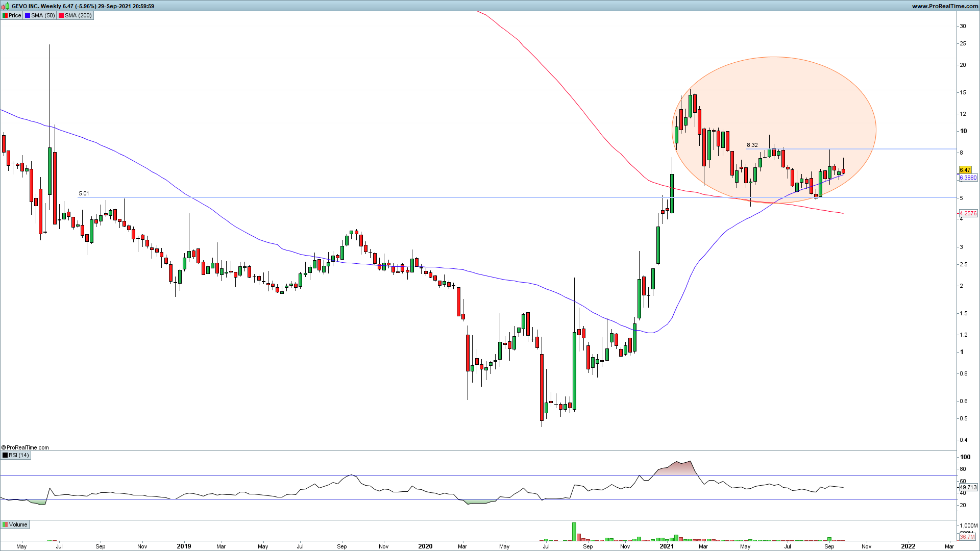
Task: Open the SMA (50) indicator label
Action: click(x=43, y=15)
